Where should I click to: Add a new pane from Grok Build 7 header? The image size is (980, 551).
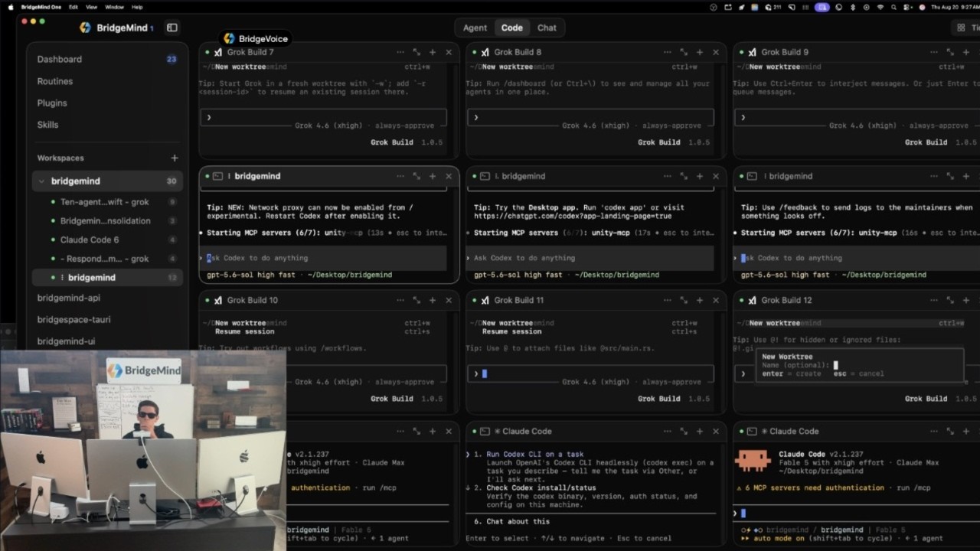[x=433, y=52]
